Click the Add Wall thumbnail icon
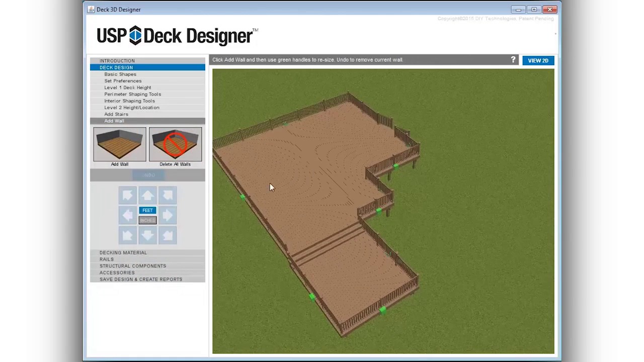644x362 pixels. point(120,144)
